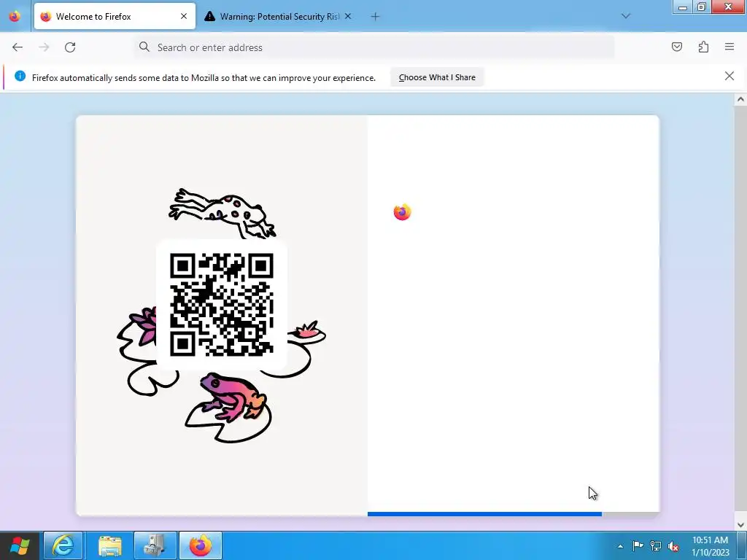Open the network status tray icon
Image resolution: width=747 pixels, height=560 pixels.
pyautogui.click(x=656, y=545)
